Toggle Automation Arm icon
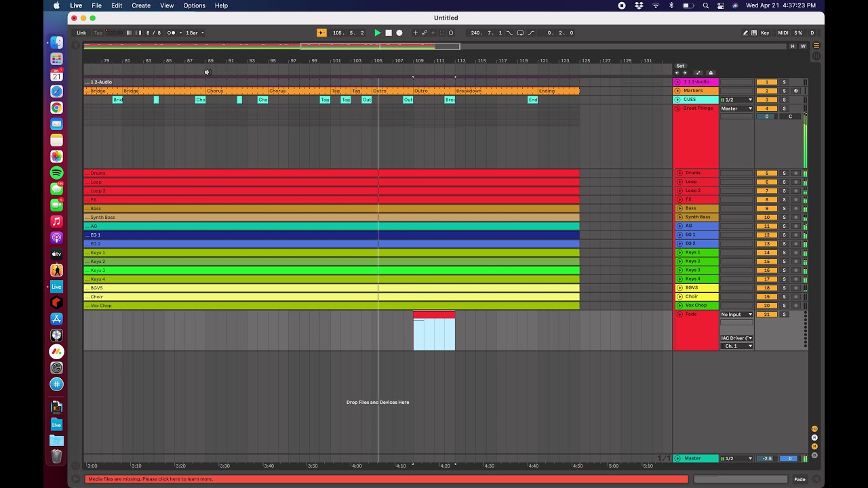The height and width of the screenshot is (488, 868). 425,33
